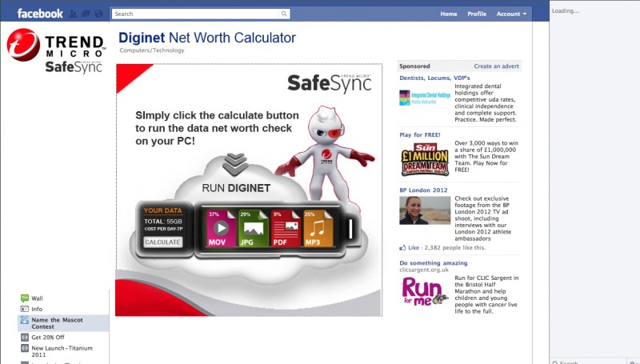This screenshot has height=364, width=640.
Task: Open the Diginet Net Worth Calculator title
Action: coord(207,38)
